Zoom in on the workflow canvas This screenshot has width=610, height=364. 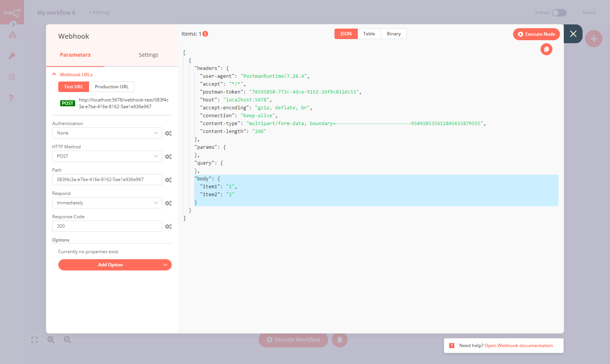click(x=51, y=340)
